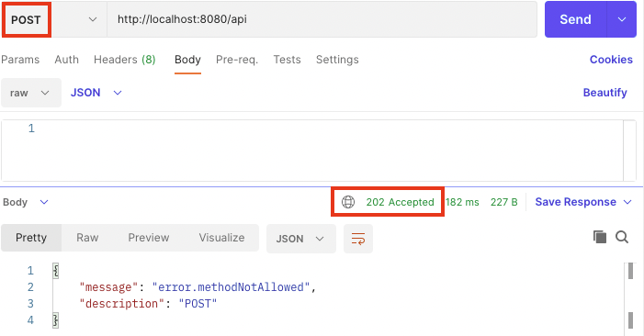Open the Pre-req. tab
The width and height of the screenshot is (644, 336).
tap(237, 60)
